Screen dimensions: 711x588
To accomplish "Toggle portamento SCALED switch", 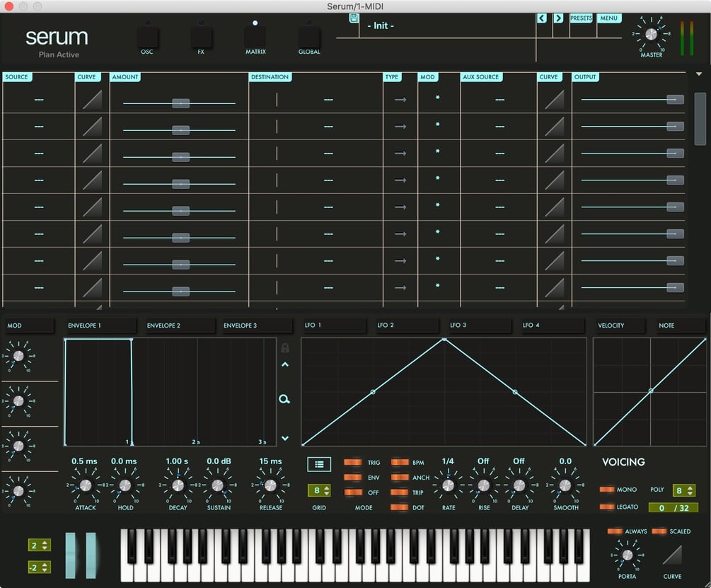I will (659, 531).
